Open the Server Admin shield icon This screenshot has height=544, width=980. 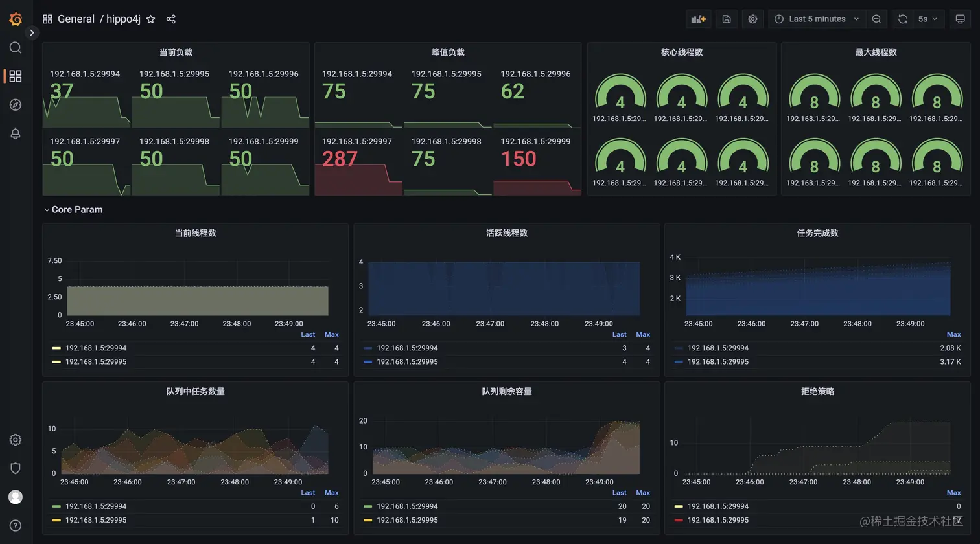pyautogui.click(x=16, y=468)
